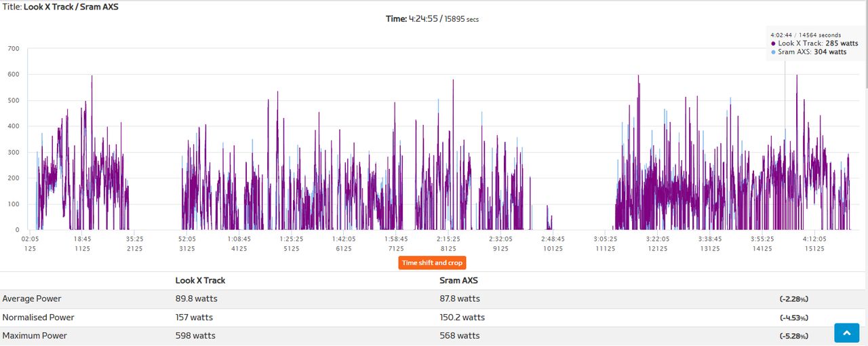Click the 4:12:05 time axis label
Screen dimensions: 868x346
(814, 239)
